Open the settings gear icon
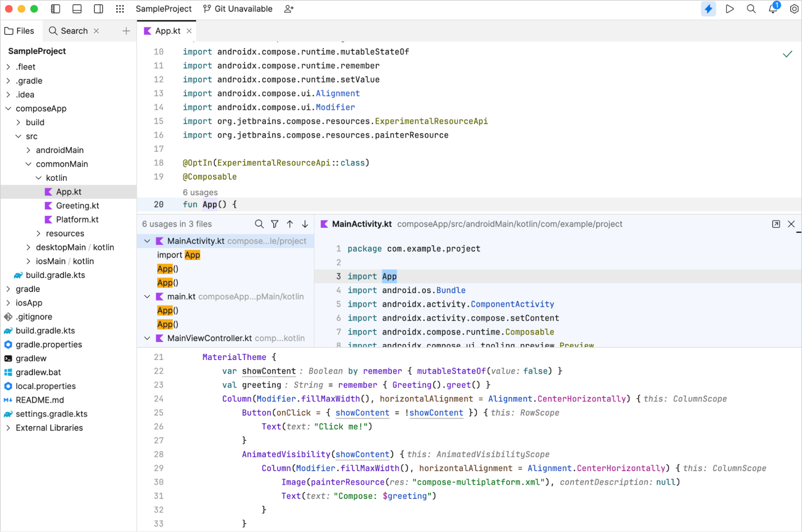This screenshot has width=802, height=532. (794, 9)
